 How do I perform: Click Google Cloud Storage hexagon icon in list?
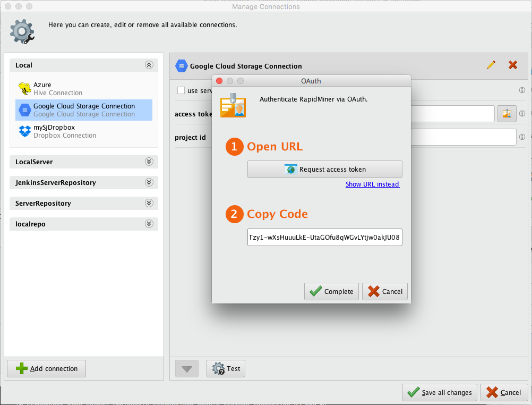(25, 110)
